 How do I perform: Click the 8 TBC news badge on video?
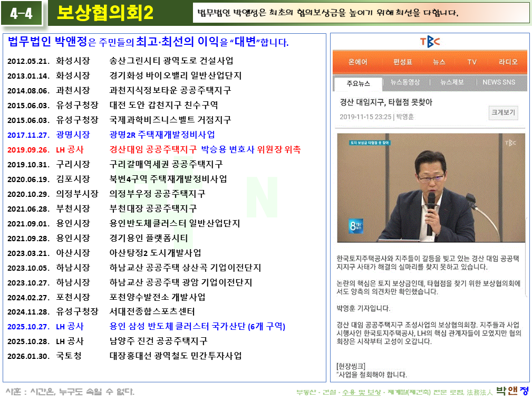click(x=356, y=226)
